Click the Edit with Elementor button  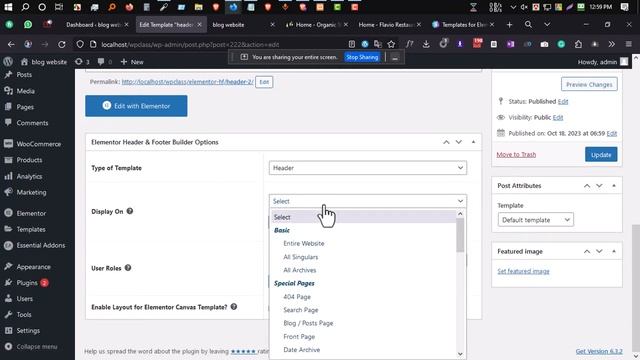136,106
